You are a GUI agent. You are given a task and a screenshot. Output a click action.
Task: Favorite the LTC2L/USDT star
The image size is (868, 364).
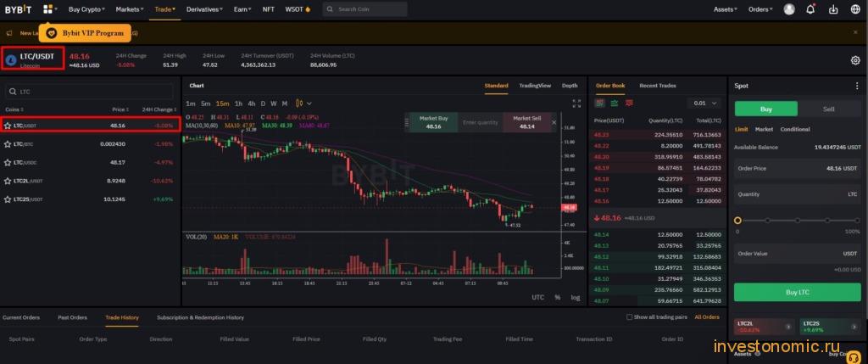8,181
